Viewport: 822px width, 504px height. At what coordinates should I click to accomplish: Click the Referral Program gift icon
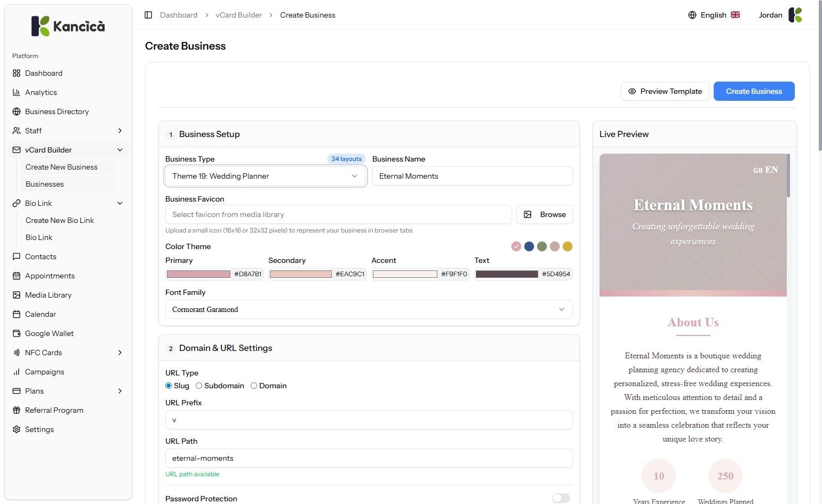(x=17, y=410)
